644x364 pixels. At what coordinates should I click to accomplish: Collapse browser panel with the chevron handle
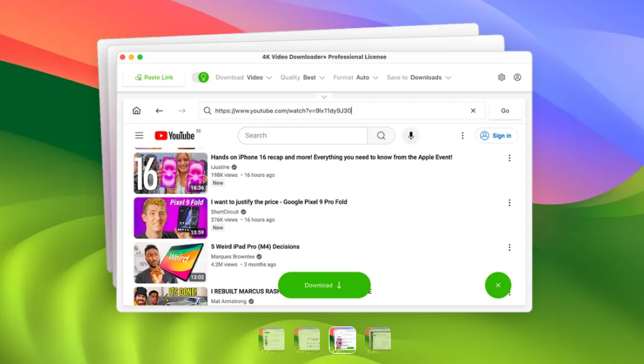(x=324, y=97)
